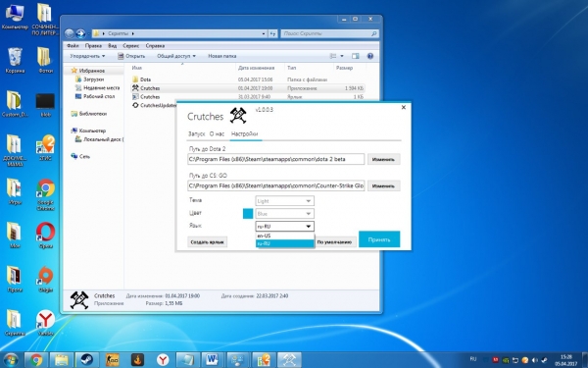
Task: Click the Crutches logo in the dialog
Action: pos(238,115)
